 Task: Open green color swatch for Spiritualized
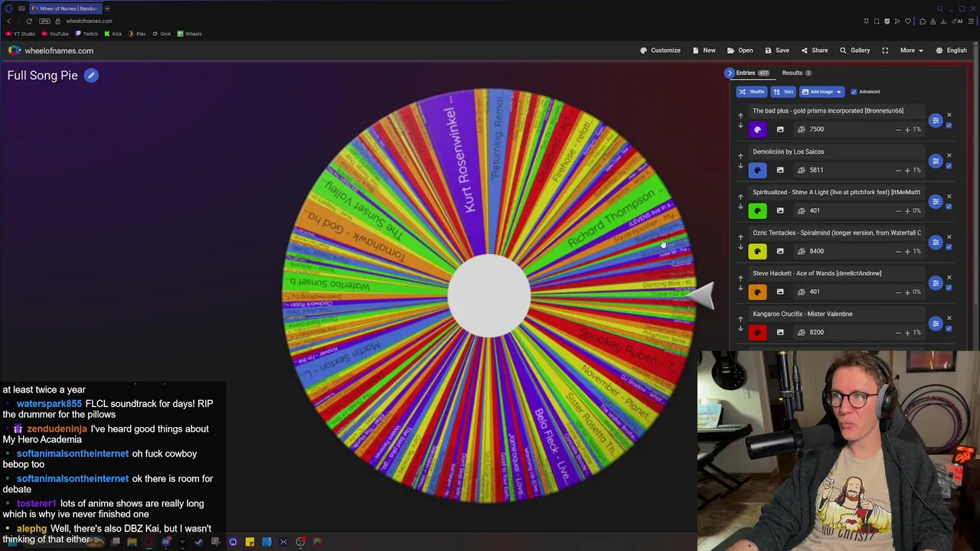click(757, 210)
